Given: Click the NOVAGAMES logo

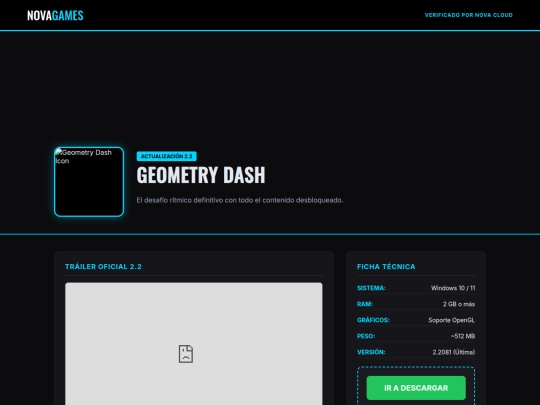Looking at the screenshot, I should [55, 15].
